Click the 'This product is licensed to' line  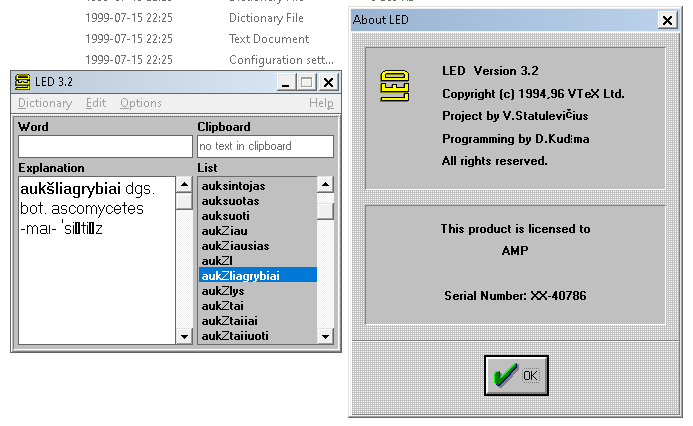pyautogui.click(x=515, y=229)
